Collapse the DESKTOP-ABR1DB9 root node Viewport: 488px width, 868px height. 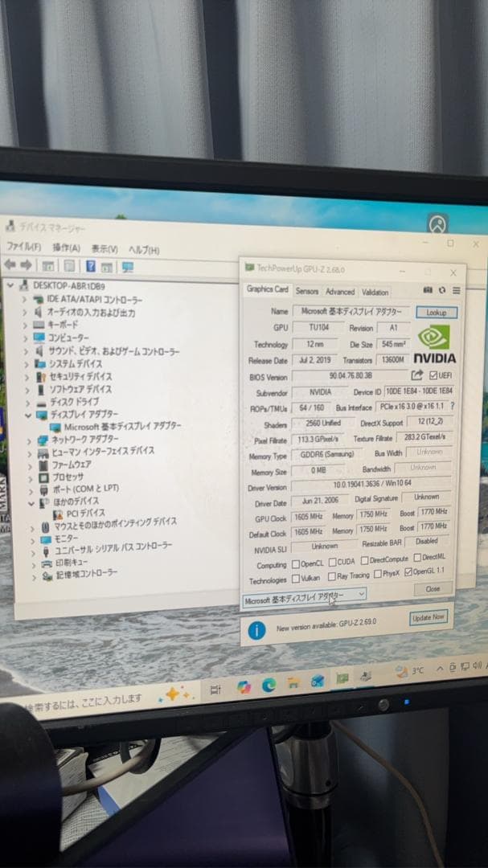click(x=10, y=285)
